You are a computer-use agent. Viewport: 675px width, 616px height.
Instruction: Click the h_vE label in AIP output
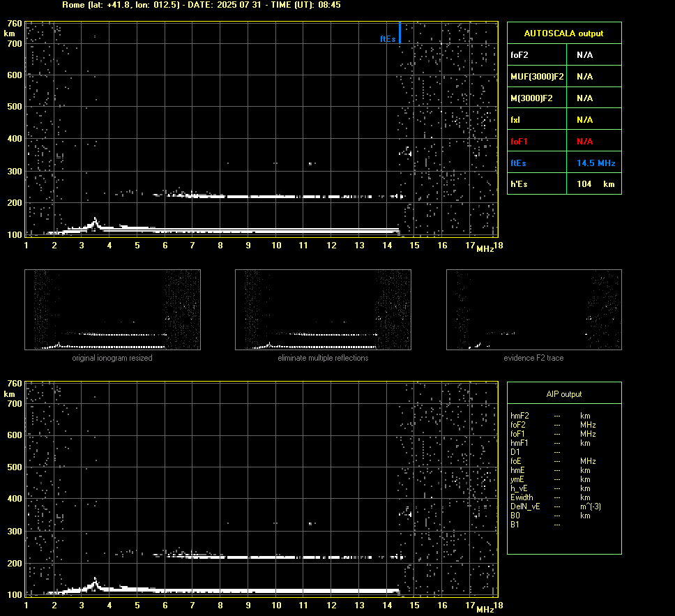click(519, 488)
